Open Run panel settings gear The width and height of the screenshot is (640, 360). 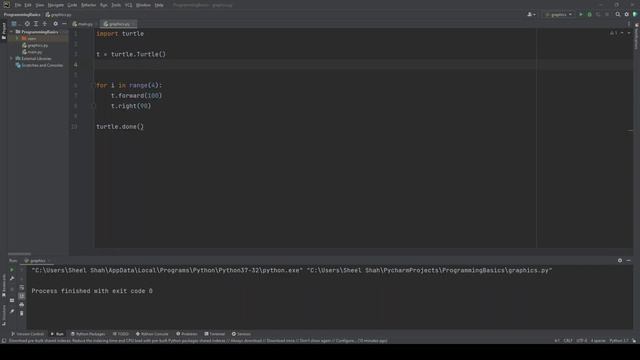620,260
